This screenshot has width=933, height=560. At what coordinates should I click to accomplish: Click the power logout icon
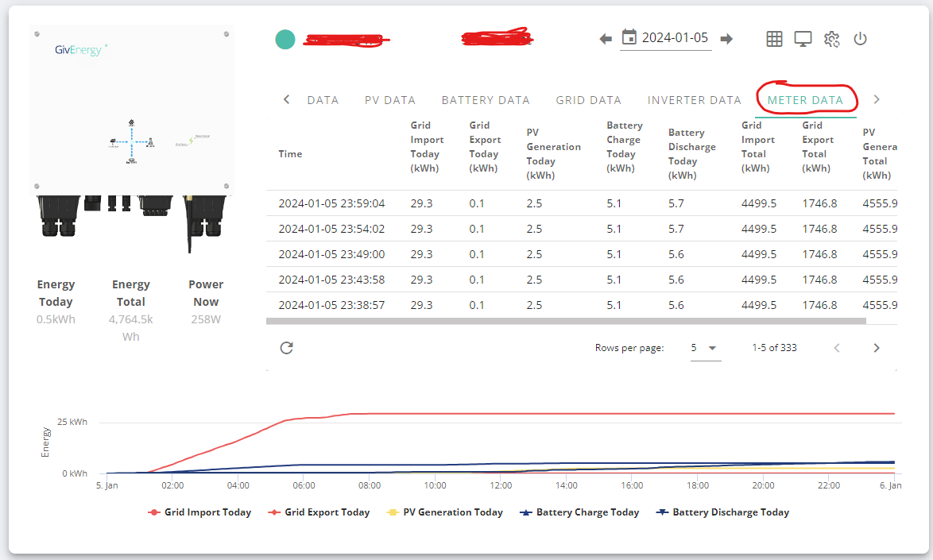pyautogui.click(x=860, y=39)
